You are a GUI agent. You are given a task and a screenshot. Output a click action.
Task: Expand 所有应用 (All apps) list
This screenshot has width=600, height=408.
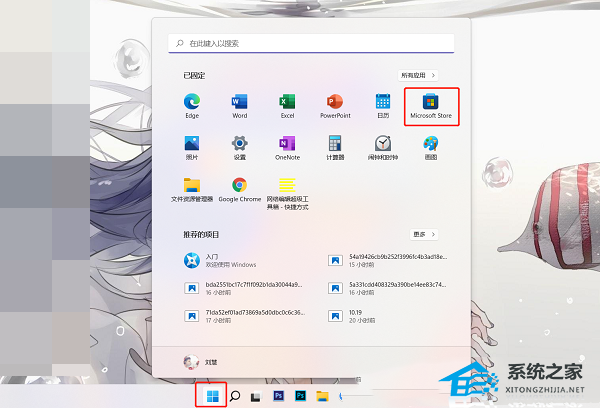pos(419,75)
